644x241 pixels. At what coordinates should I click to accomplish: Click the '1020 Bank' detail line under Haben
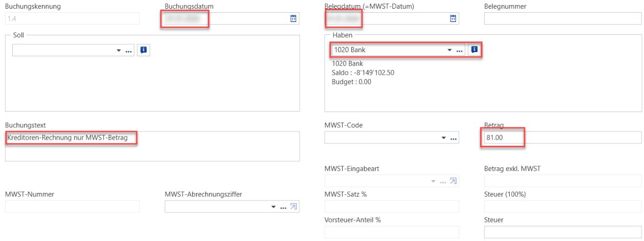[347, 64]
